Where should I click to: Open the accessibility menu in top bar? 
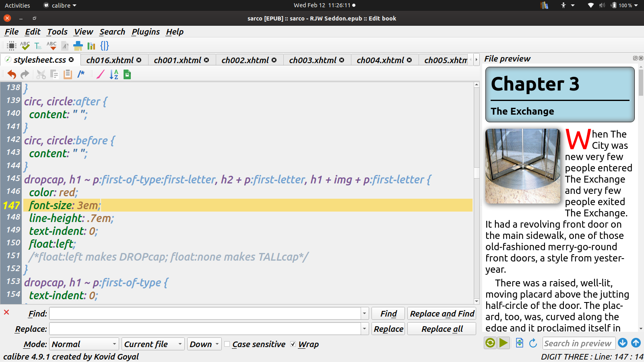(567, 5)
